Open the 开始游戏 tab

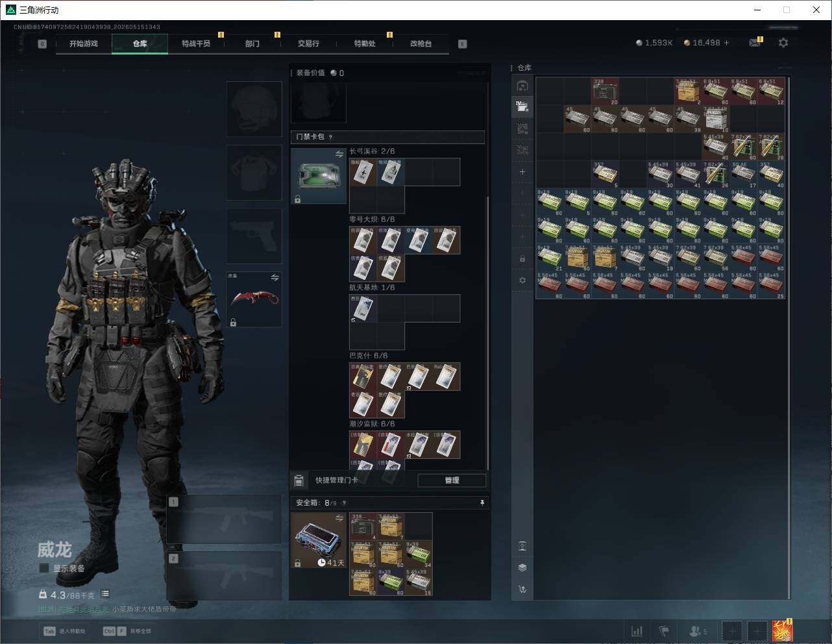(x=84, y=43)
